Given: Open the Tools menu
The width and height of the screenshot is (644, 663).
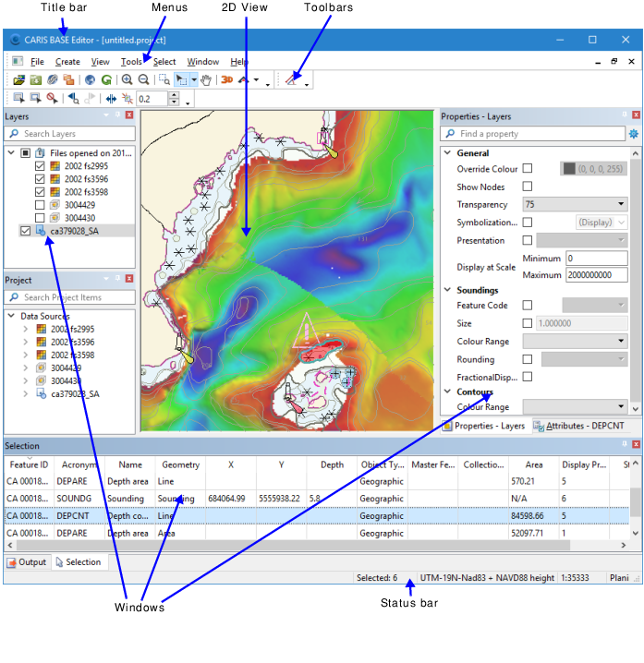Looking at the screenshot, I should pos(131,62).
